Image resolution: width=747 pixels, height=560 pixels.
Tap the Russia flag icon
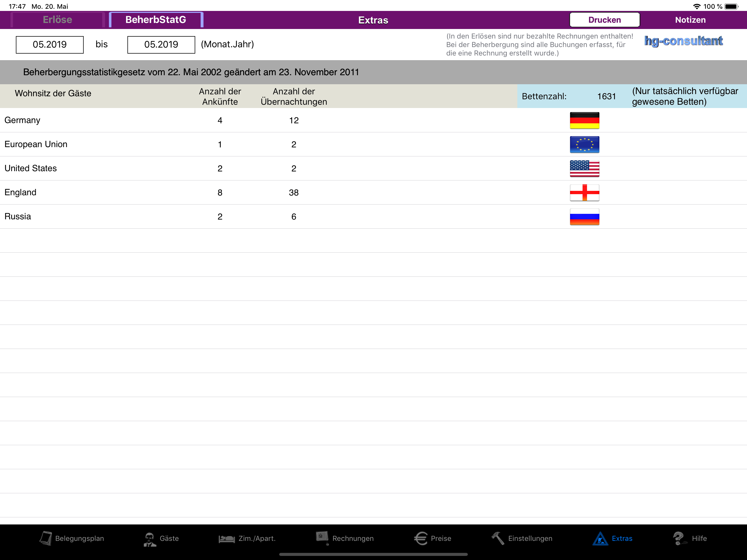tap(585, 217)
